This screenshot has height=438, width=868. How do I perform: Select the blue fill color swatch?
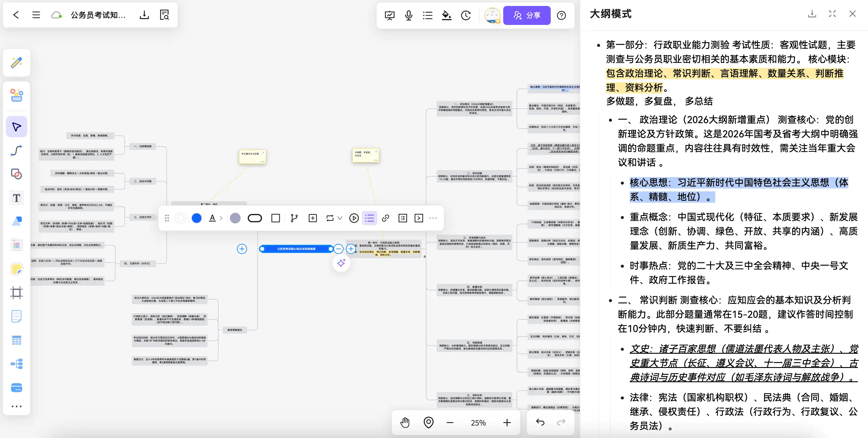click(x=196, y=218)
